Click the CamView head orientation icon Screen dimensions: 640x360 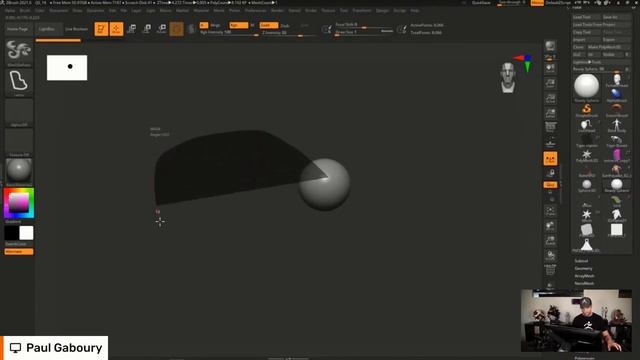pos(508,78)
